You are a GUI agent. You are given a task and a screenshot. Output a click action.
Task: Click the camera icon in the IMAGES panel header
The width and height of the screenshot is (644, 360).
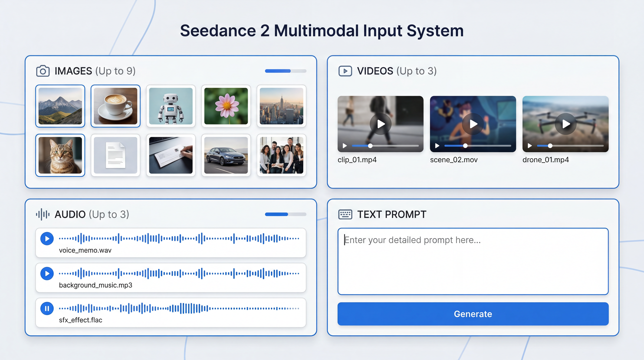click(42, 71)
